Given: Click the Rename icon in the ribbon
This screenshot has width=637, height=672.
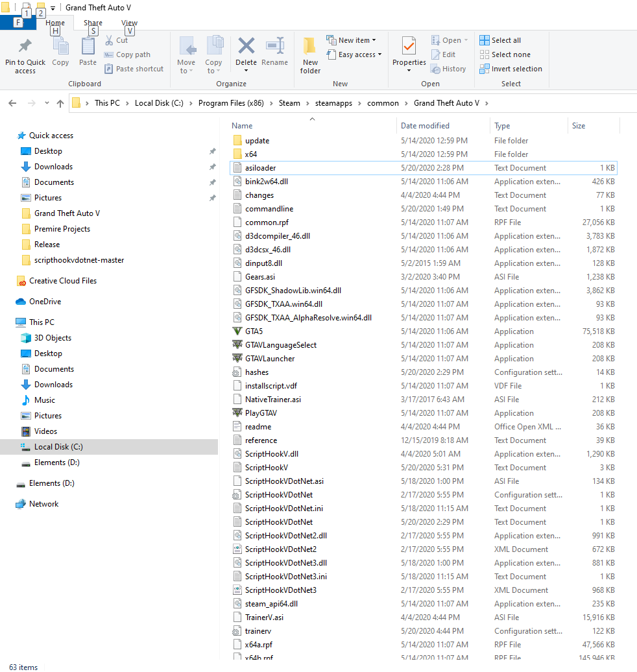Looking at the screenshot, I should (274, 47).
